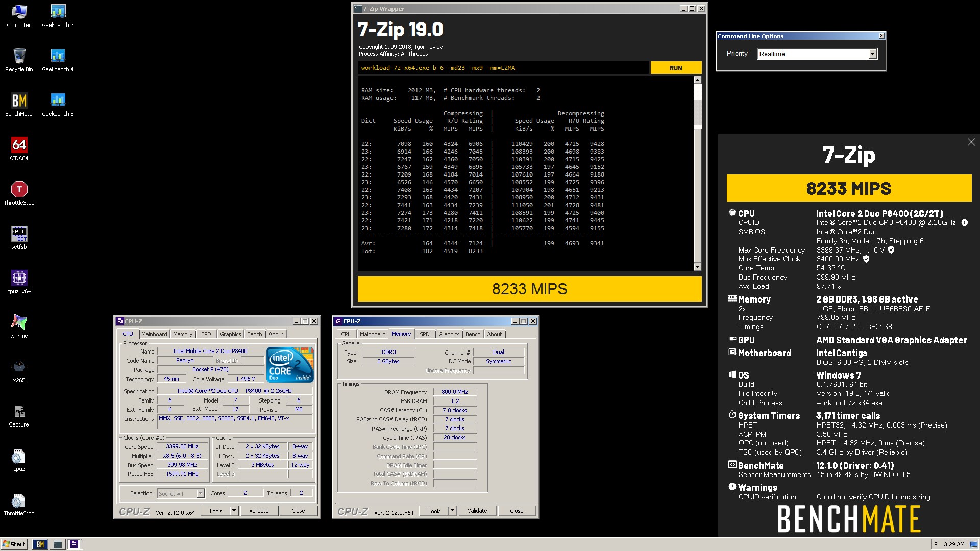
Task: Click the 7-Zip command line input field
Action: tap(503, 68)
